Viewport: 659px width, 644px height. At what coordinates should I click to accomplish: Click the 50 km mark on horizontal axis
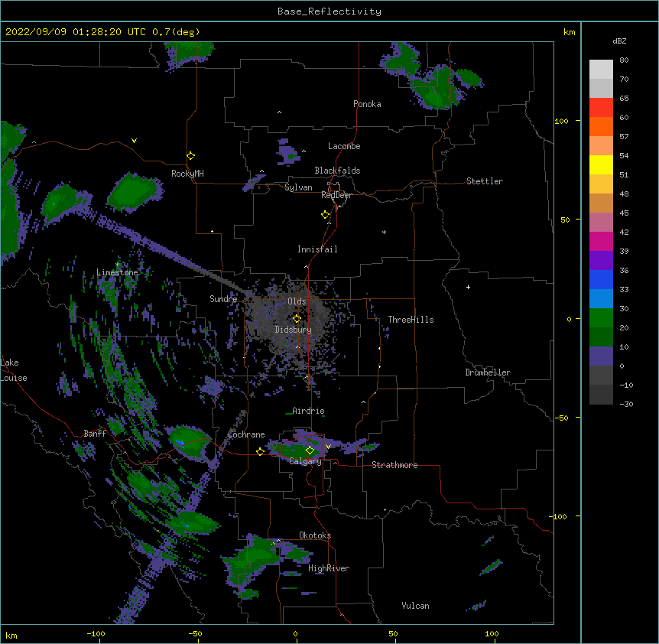pyautogui.click(x=393, y=633)
